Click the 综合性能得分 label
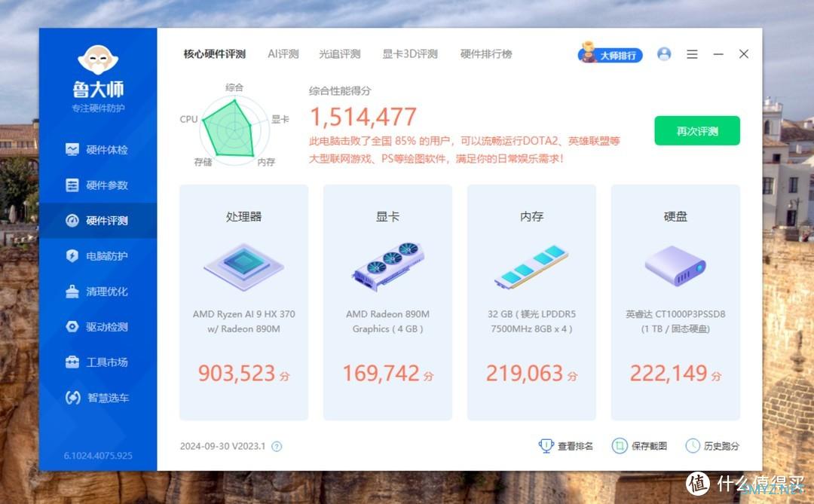 [x=340, y=91]
